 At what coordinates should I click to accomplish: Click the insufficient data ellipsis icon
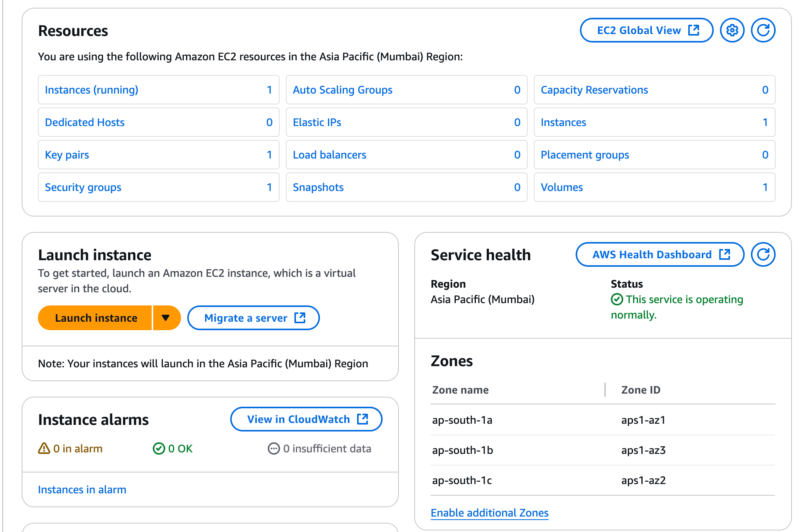point(274,448)
